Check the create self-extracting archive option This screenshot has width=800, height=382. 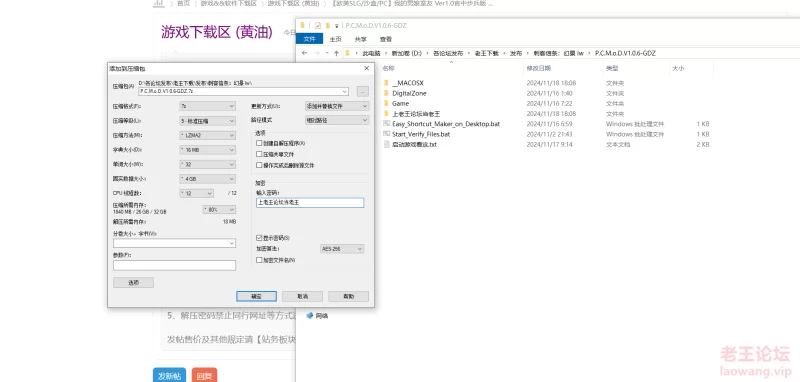[x=259, y=143]
